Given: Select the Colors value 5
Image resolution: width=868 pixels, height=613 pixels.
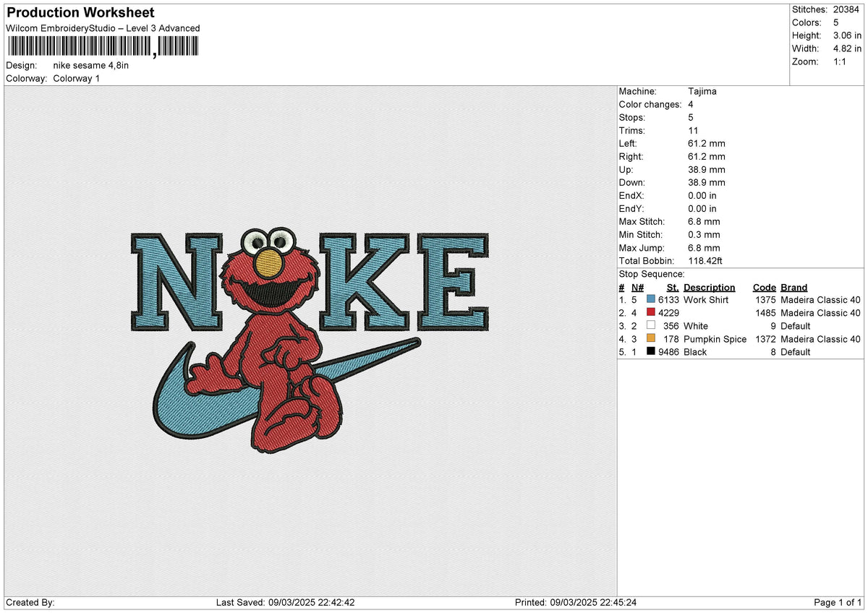Looking at the screenshot, I should tap(835, 22).
